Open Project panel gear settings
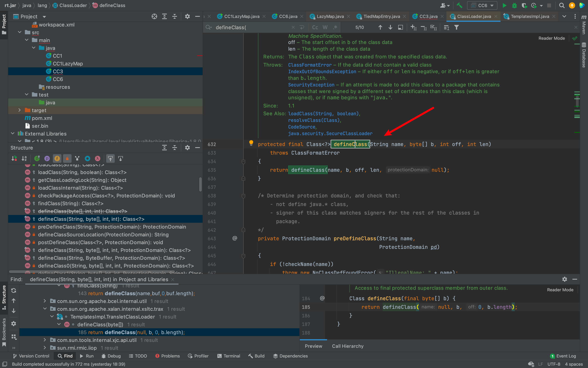 187,16
